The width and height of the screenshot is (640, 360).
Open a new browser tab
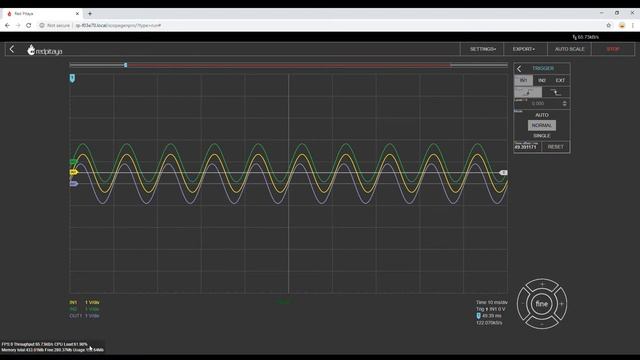point(90,13)
